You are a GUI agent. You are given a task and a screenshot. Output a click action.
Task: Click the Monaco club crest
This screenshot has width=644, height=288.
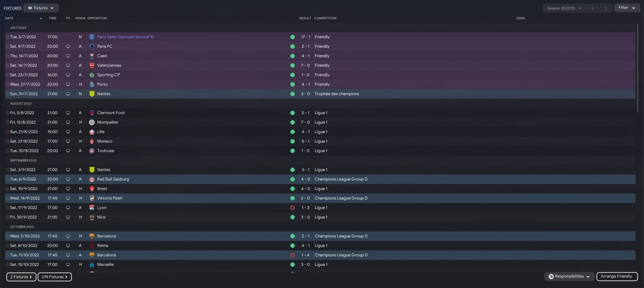92,141
